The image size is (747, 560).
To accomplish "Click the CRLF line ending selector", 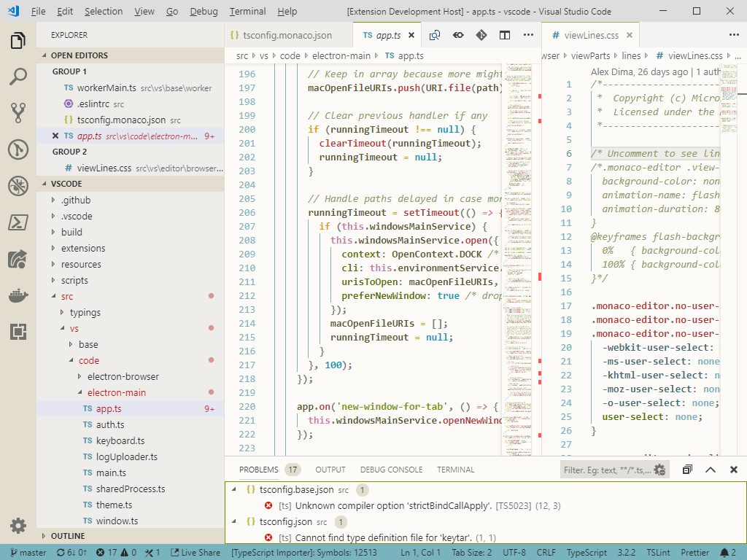I will (x=546, y=553).
